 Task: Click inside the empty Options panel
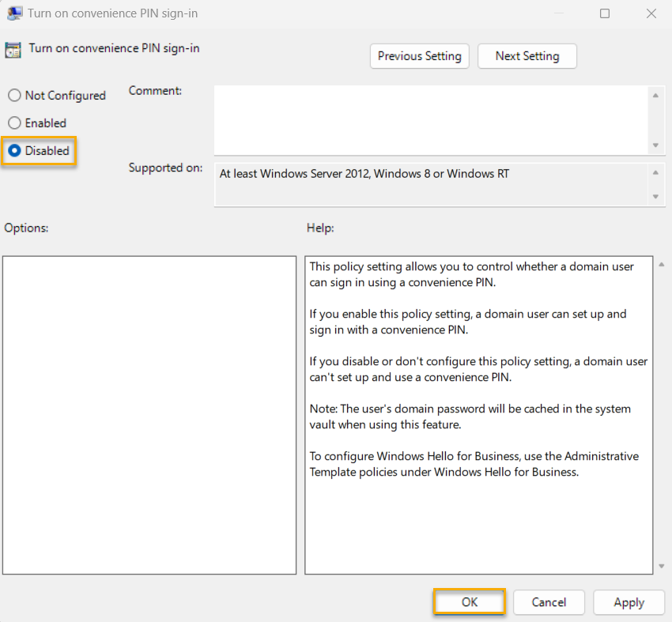click(149, 415)
